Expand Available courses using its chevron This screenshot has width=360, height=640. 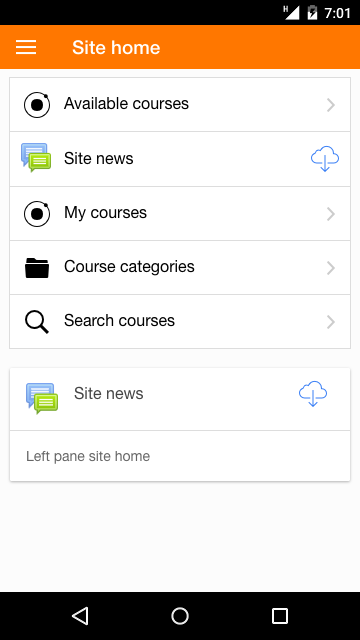click(x=331, y=105)
